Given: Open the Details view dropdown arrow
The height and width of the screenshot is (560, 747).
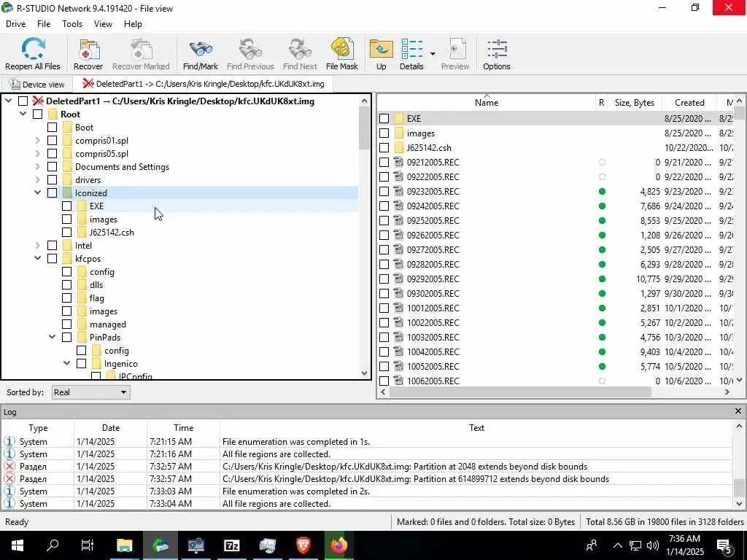Looking at the screenshot, I should (433, 54).
